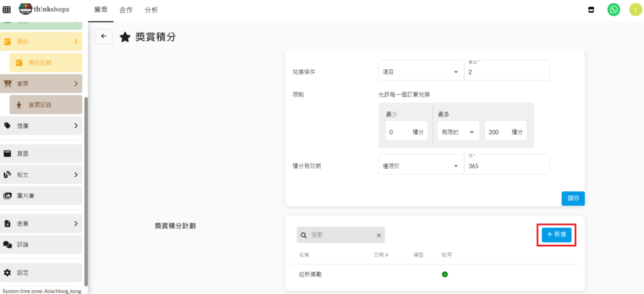Screen dimensions: 644x294
Task: Open 圖片庫 image library in sidebar
Action: (x=42, y=196)
